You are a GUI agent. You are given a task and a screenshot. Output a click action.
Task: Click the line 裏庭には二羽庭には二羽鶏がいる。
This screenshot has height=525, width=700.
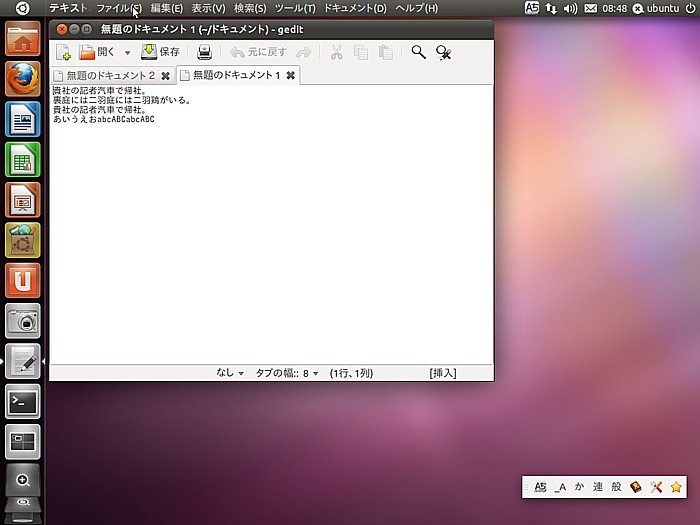pyautogui.click(x=122, y=100)
